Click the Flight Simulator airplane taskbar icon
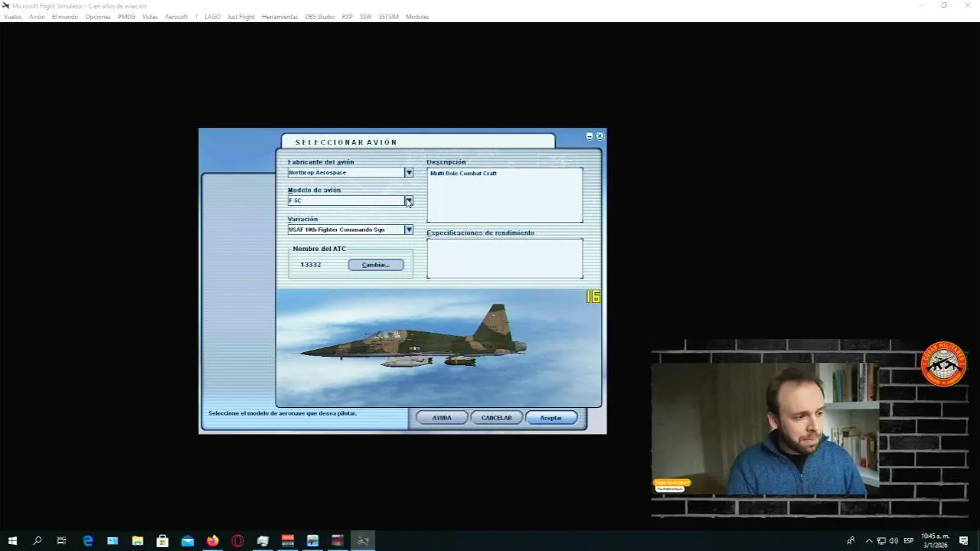 click(x=363, y=541)
